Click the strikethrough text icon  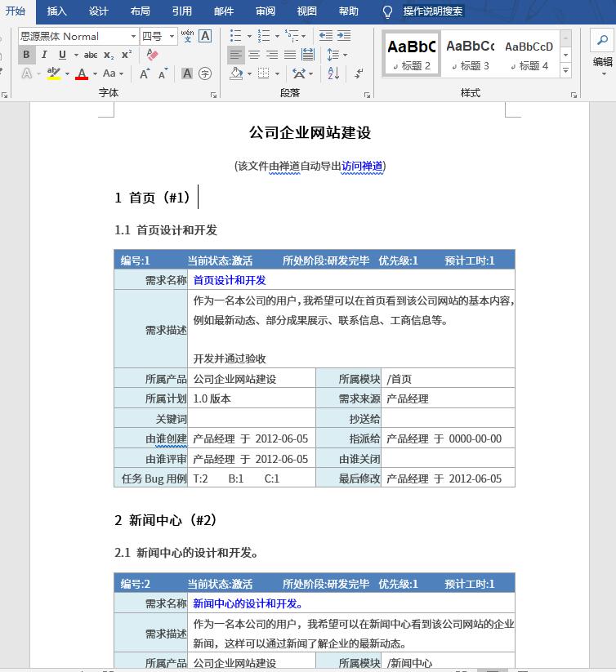(91, 55)
